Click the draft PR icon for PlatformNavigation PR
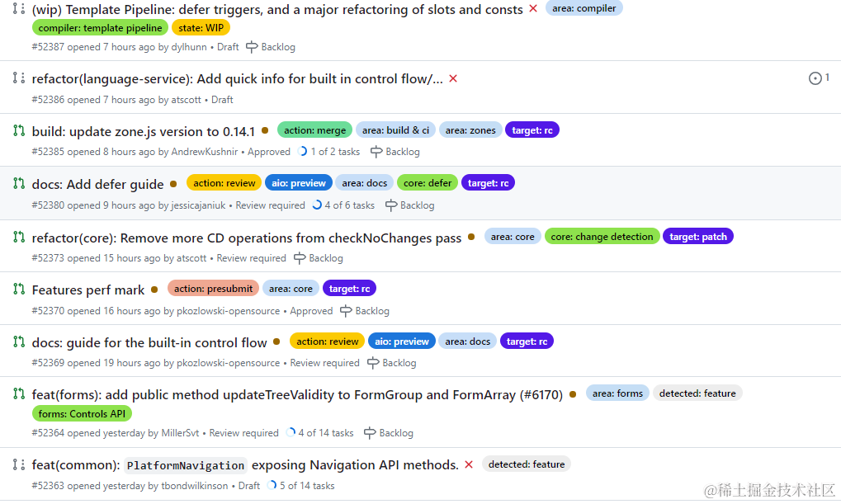 [19, 464]
